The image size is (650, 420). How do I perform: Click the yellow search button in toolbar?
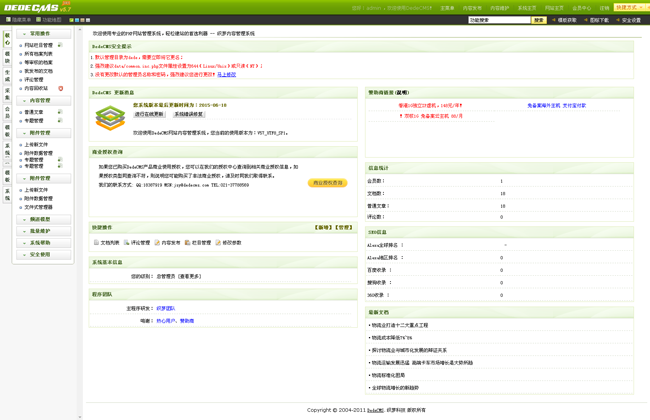point(538,20)
